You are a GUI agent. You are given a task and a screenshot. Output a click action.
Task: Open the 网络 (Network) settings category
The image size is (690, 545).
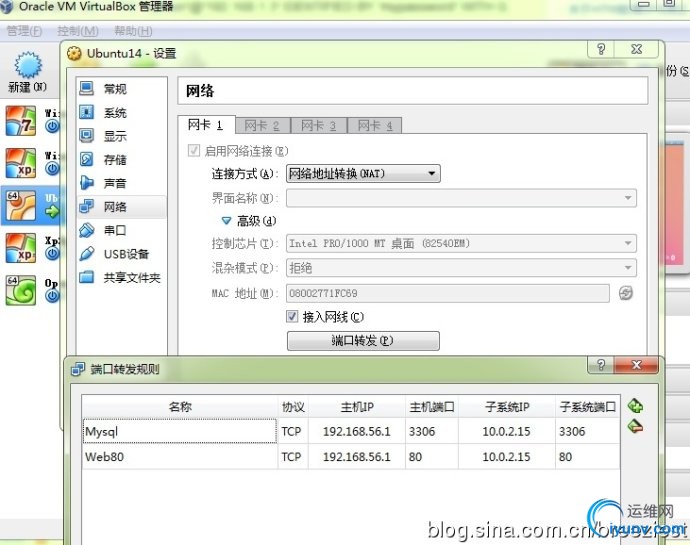(x=122, y=207)
